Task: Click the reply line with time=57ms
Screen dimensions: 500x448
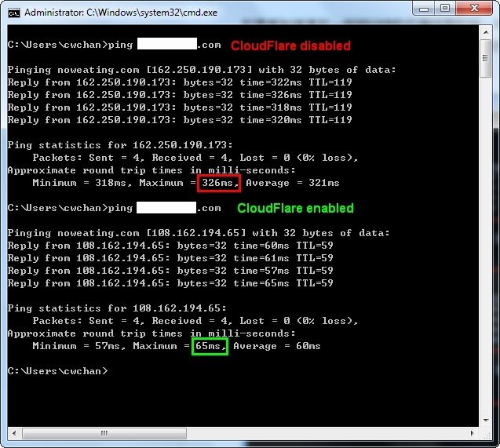Action: click(170, 271)
